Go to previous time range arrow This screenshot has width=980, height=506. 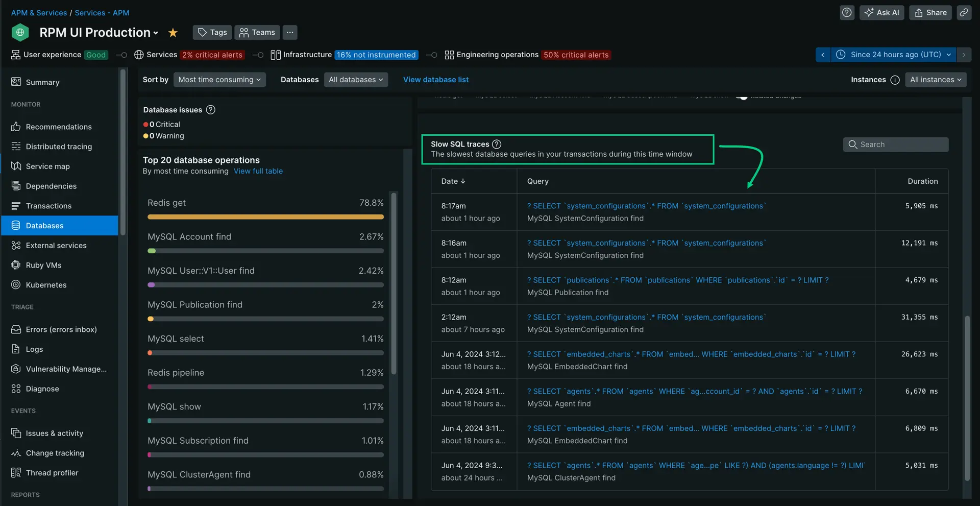(x=823, y=55)
